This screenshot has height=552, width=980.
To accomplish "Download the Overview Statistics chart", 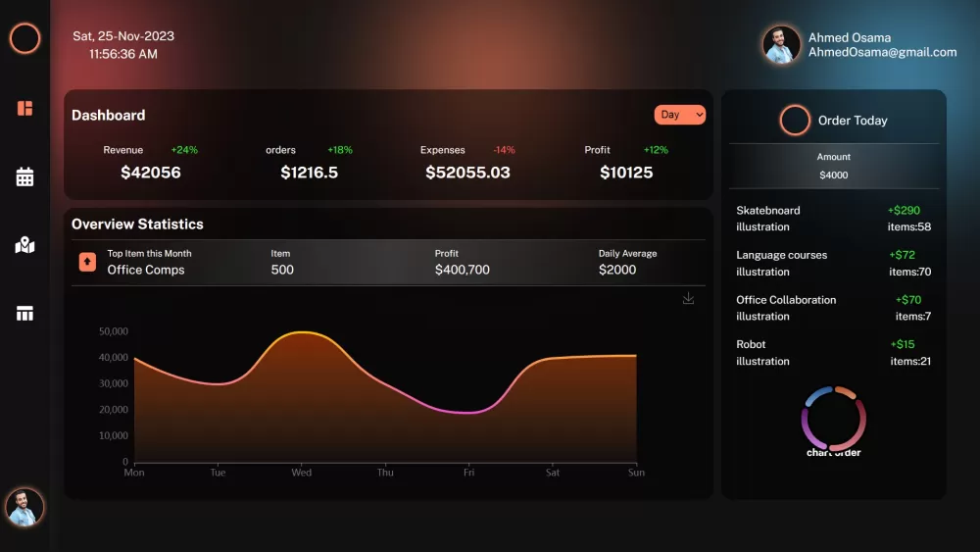I will 688,298.
